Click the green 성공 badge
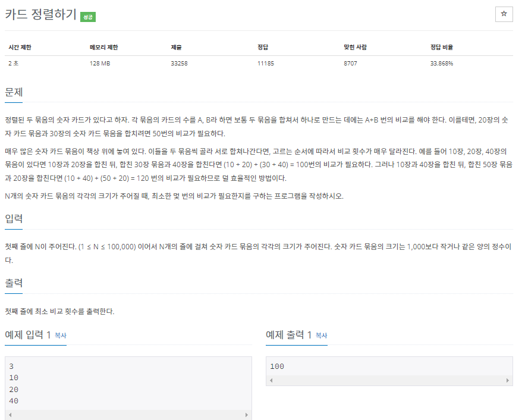Viewport: 525px width, 420px height. coord(88,17)
